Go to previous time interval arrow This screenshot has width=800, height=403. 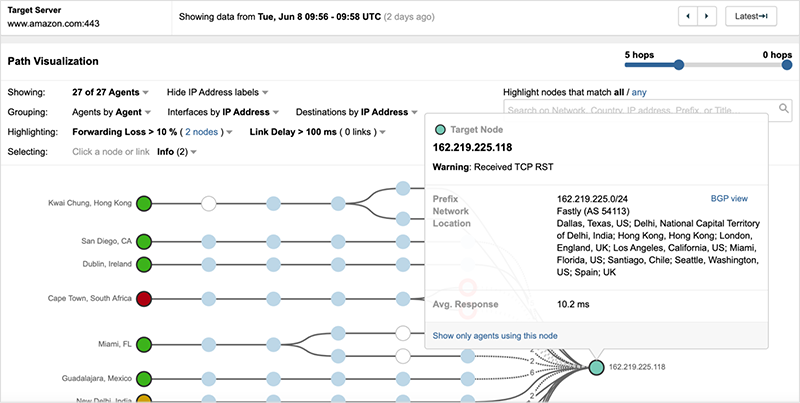click(x=689, y=17)
